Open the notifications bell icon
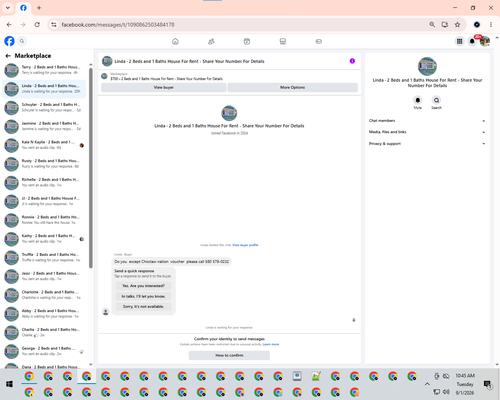500x400 pixels. coord(472,41)
